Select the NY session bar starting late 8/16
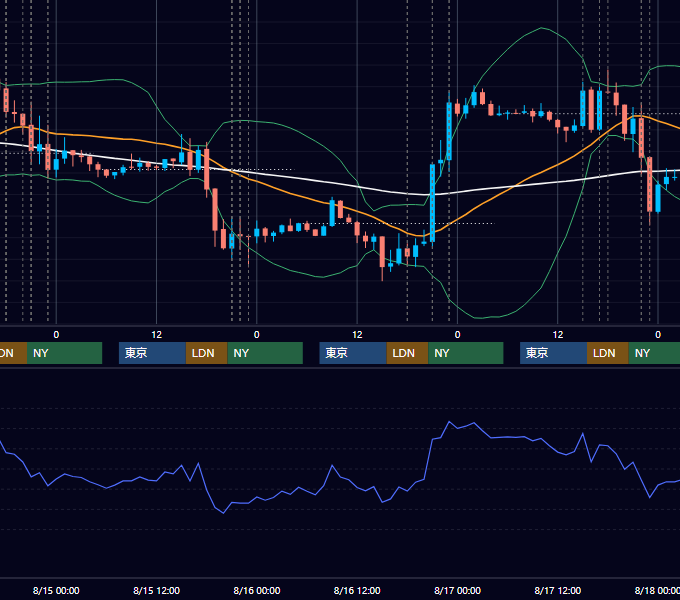Image resolution: width=680 pixels, height=600 pixels. click(x=466, y=353)
